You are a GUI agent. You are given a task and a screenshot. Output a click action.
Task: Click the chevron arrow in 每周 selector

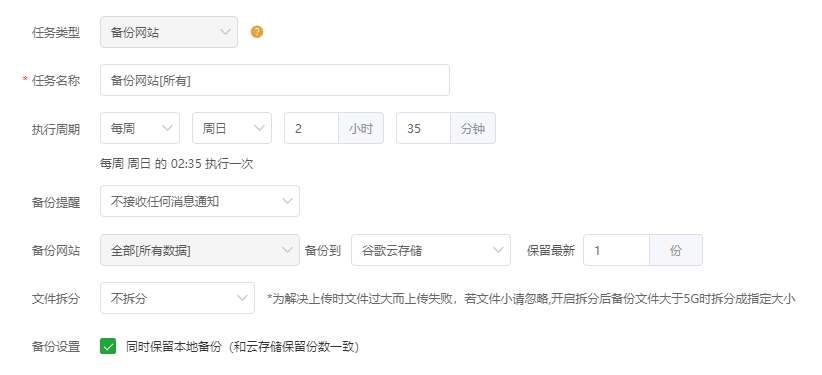coord(168,128)
